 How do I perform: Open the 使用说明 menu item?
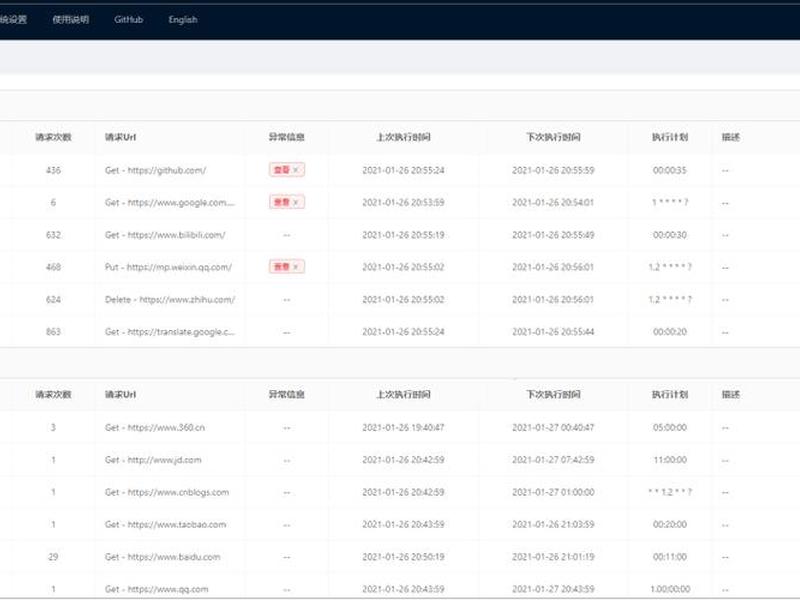point(71,20)
